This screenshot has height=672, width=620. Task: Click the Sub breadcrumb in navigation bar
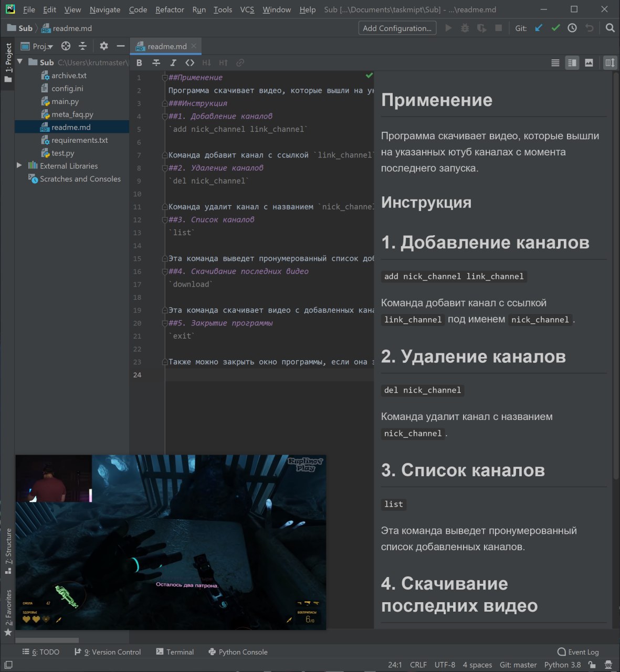pyautogui.click(x=19, y=28)
